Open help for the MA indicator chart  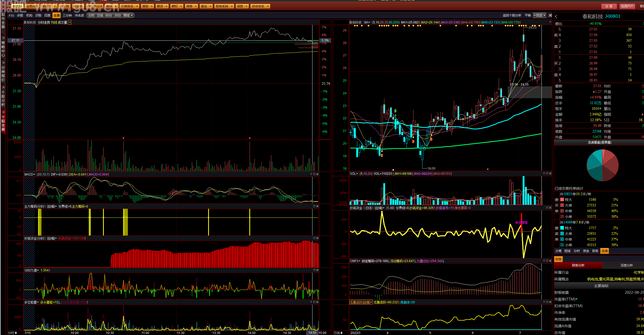pyautogui.click(x=550, y=22)
